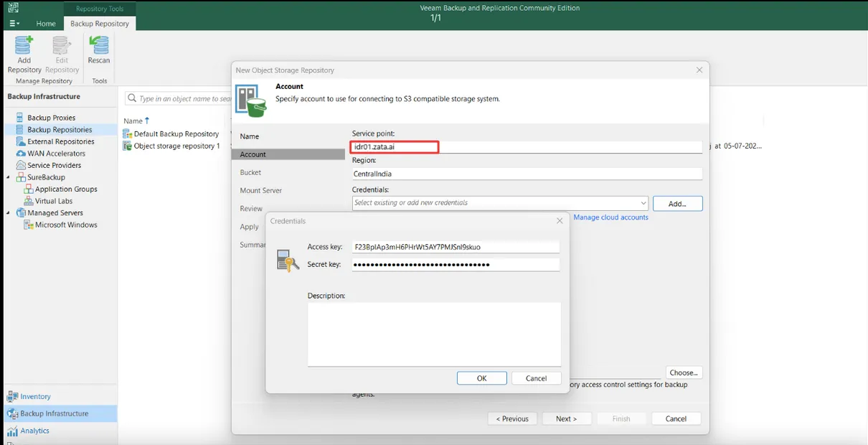The width and height of the screenshot is (868, 445).
Task: Close the Credentials dialog with X
Action: point(560,221)
